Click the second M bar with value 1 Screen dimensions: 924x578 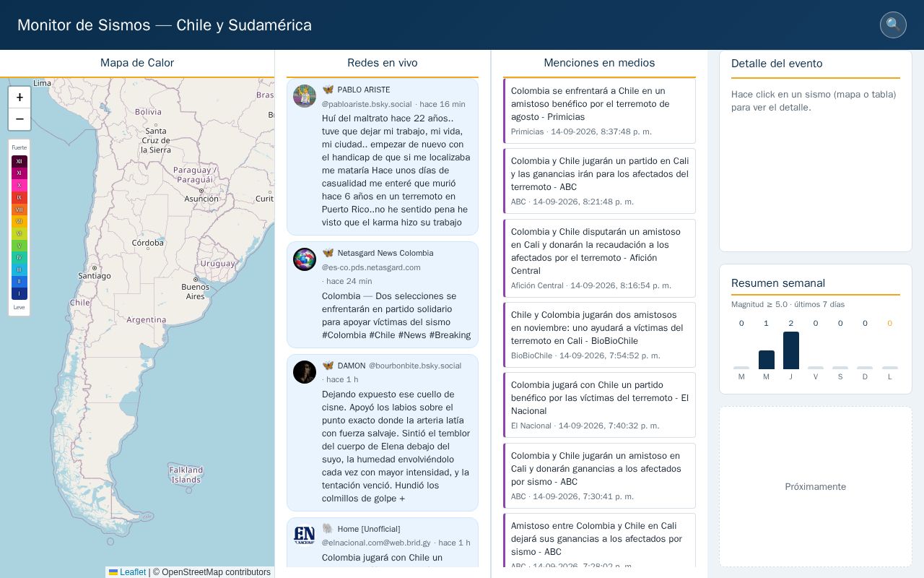click(767, 360)
